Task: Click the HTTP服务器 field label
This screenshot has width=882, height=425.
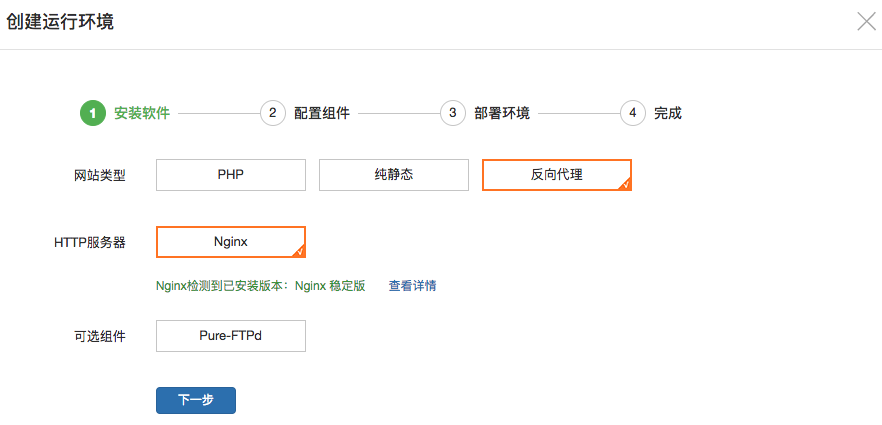Action: click(x=90, y=242)
